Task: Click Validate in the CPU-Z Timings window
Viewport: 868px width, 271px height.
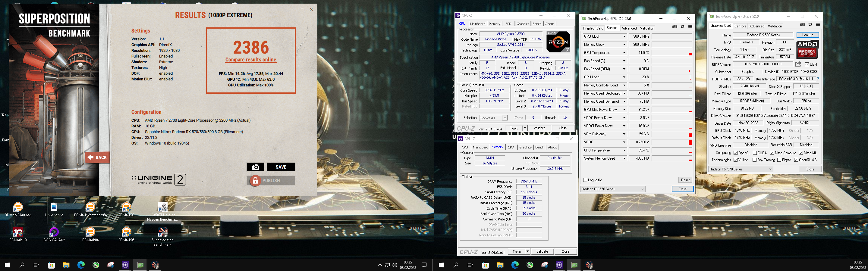Action: pyautogui.click(x=542, y=251)
